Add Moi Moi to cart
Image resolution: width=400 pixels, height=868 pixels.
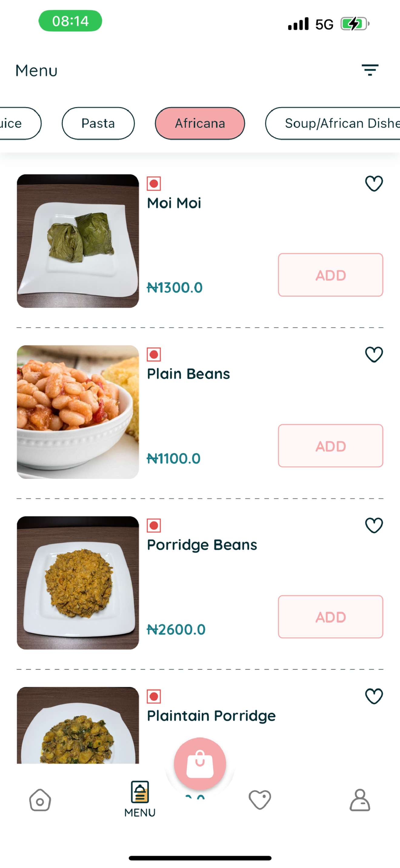coord(331,275)
